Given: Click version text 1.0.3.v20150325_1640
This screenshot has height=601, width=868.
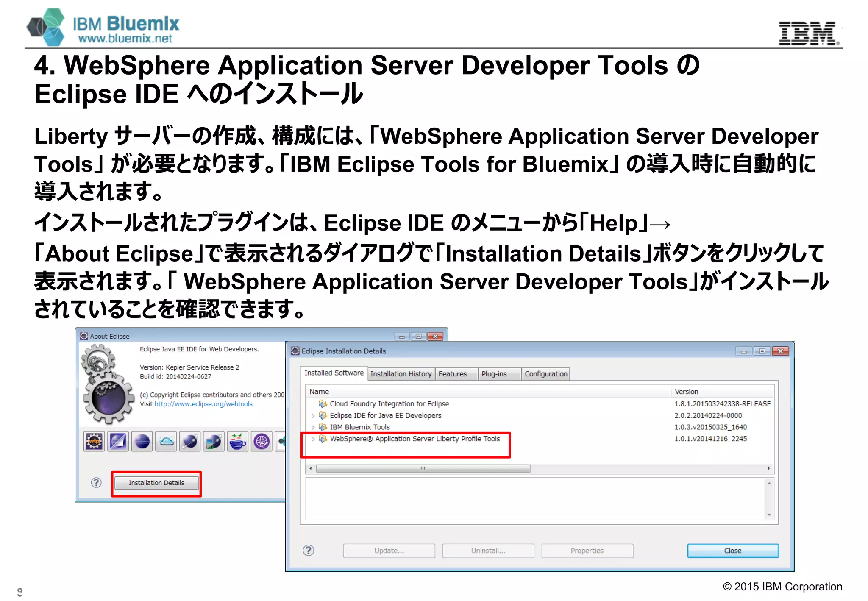Looking at the screenshot, I should pos(711,427).
